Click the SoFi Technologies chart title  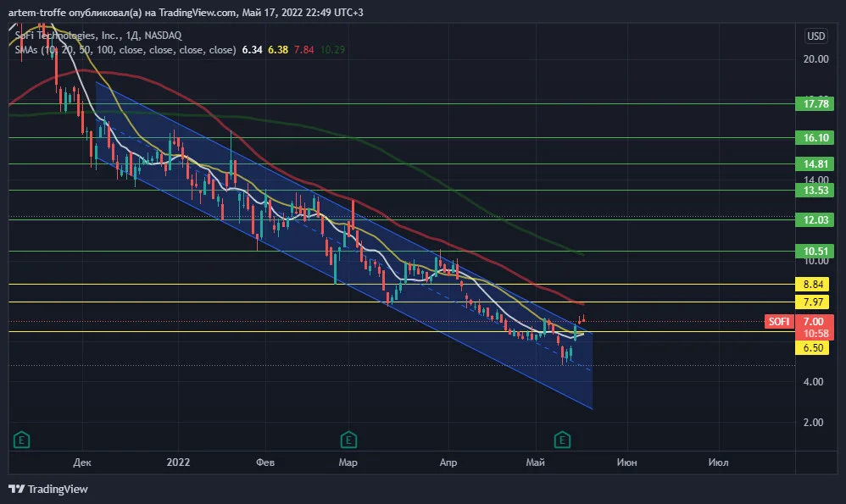98,36
